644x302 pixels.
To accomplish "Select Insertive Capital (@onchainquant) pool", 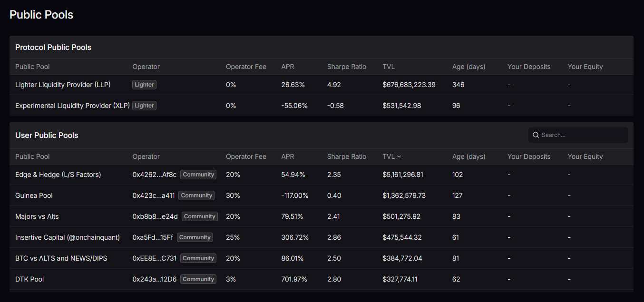I will pos(68,237).
